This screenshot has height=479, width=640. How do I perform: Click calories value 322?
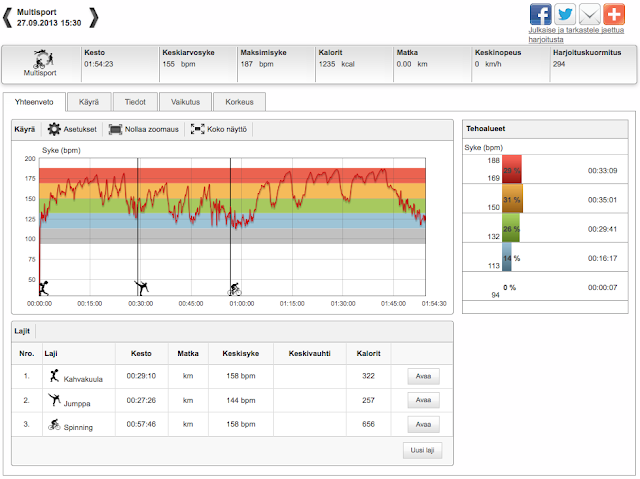coord(368,376)
